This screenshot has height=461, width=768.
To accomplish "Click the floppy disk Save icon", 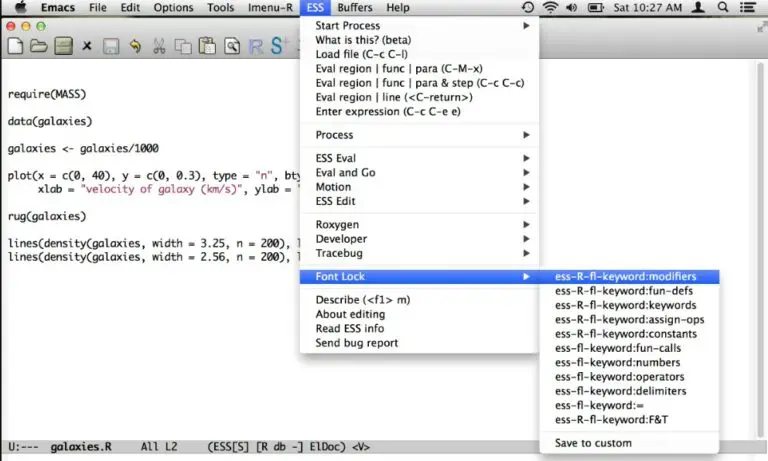I will [111, 46].
